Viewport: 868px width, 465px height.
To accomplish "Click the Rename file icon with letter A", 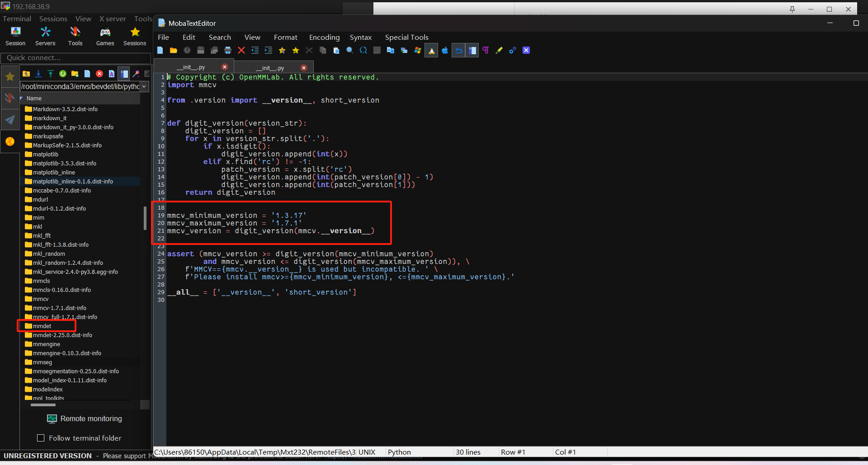I will pyautogui.click(x=112, y=74).
